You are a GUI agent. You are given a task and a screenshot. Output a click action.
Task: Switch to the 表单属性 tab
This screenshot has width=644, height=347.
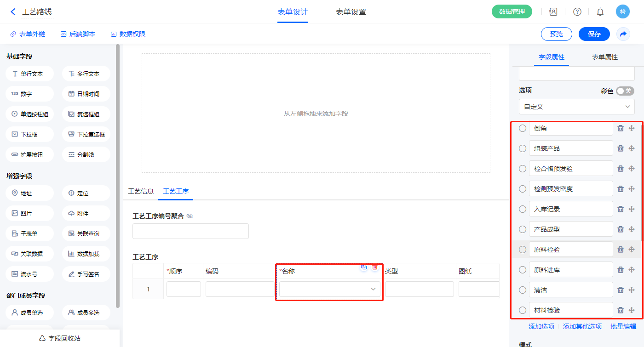pos(604,57)
